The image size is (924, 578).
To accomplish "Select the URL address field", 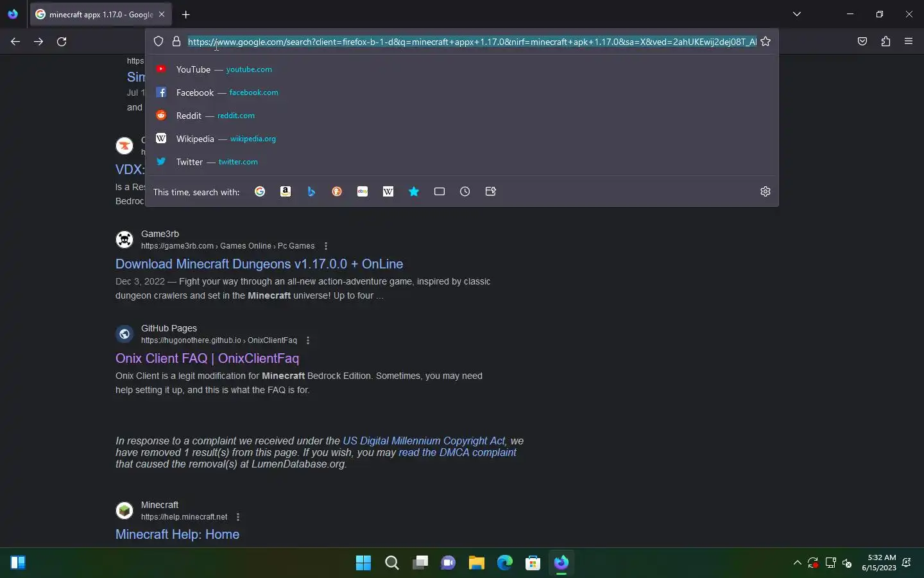I will 472,42.
